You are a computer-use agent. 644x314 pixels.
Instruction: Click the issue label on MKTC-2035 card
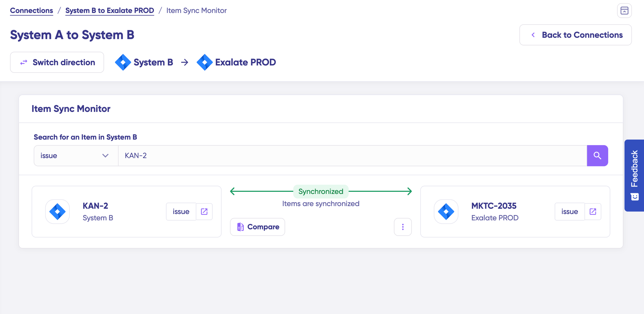(570, 211)
